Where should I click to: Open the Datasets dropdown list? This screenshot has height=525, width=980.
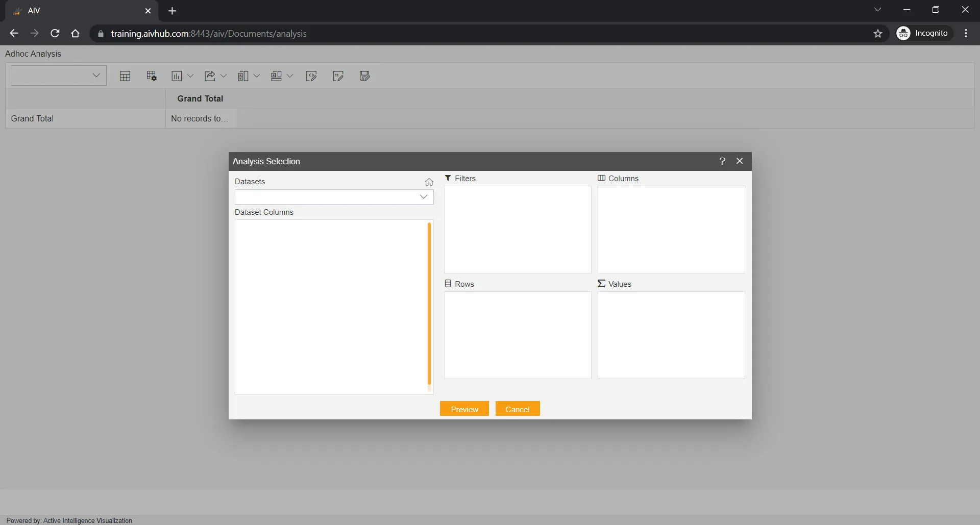(x=334, y=197)
